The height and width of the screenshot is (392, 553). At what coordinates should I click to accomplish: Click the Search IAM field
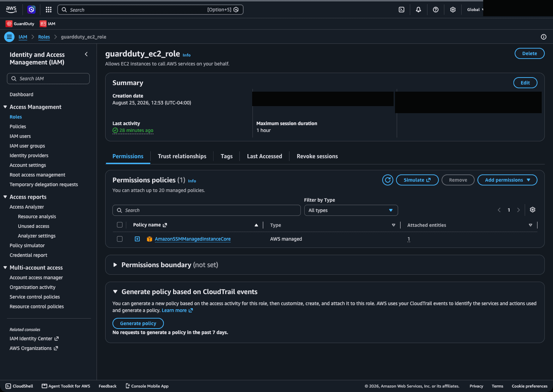[x=48, y=79]
